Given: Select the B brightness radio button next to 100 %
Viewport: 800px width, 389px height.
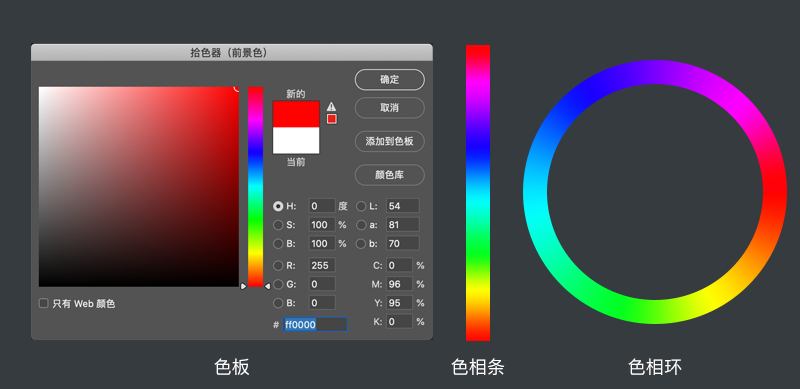Looking at the screenshot, I should (278, 244).
